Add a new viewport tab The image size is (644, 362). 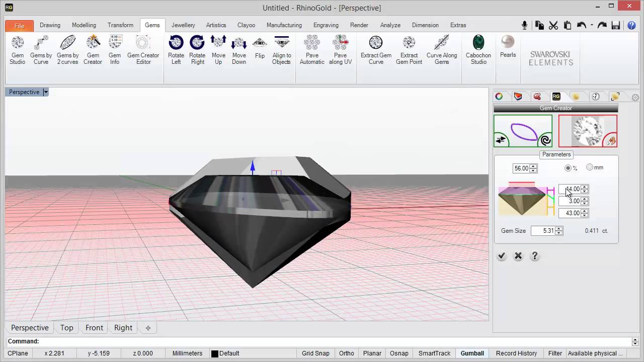tap(148, 328)
